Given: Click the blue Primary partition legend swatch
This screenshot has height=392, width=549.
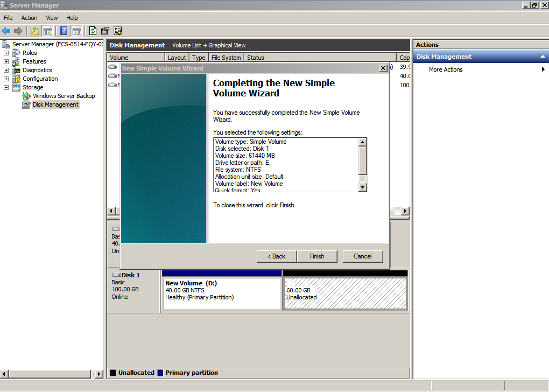Looking at the screenshot, I should pos(160,373).
